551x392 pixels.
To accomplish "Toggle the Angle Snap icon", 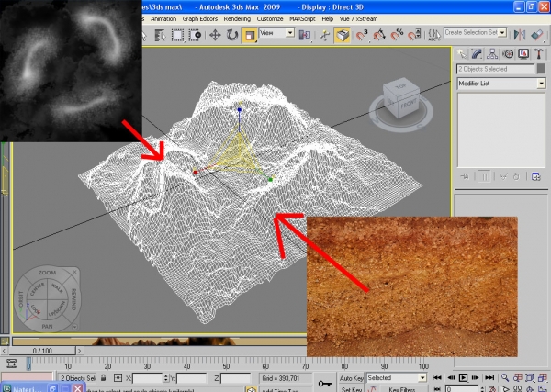I will [x=379, y=35].
